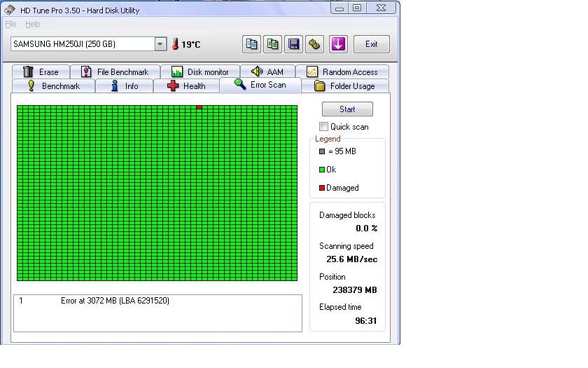Viewport: 588px width, 368px height.
Task: Select the Error Scan tab
Action: [x=260, y=85]
